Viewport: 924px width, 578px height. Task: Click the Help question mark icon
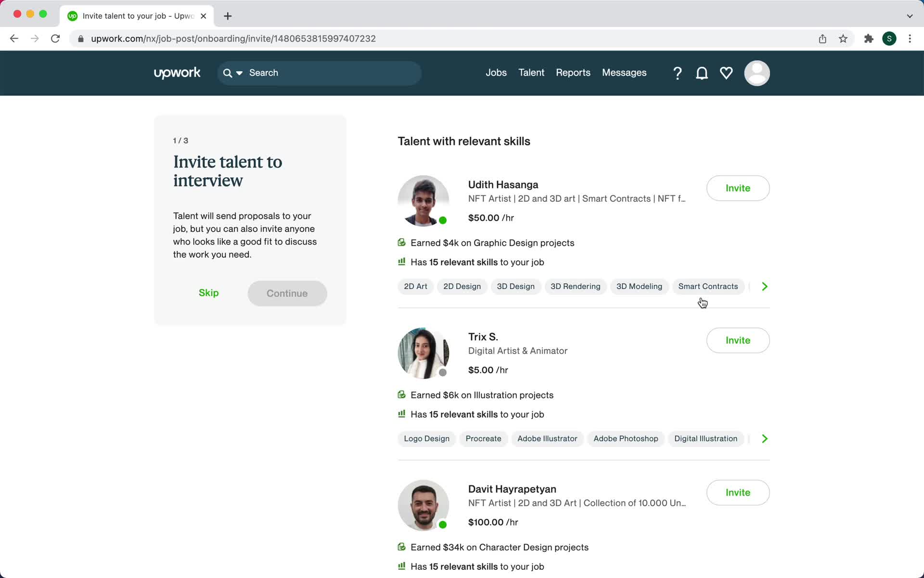(x=677, y=73)
